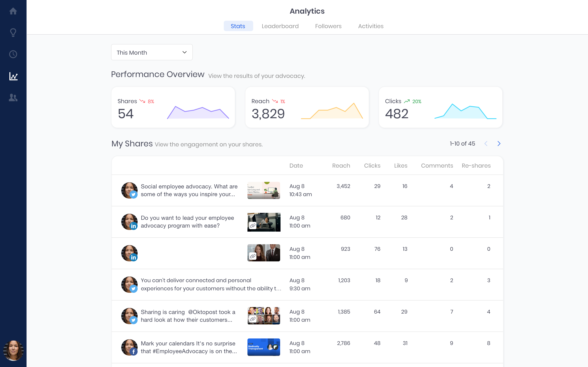This screenshot has height=367, width=588.
Task: Select the Stats tab
Action: pos(238,26)
